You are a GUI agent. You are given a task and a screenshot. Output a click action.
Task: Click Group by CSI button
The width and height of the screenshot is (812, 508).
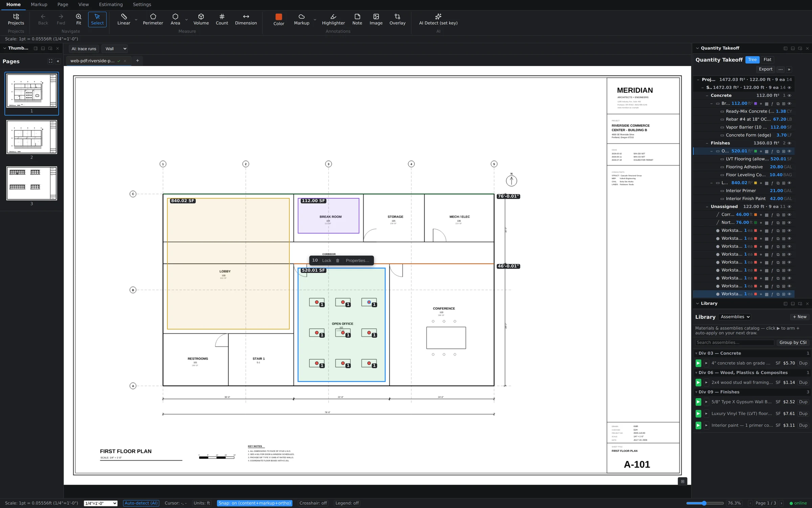click(x=793, y=342)
